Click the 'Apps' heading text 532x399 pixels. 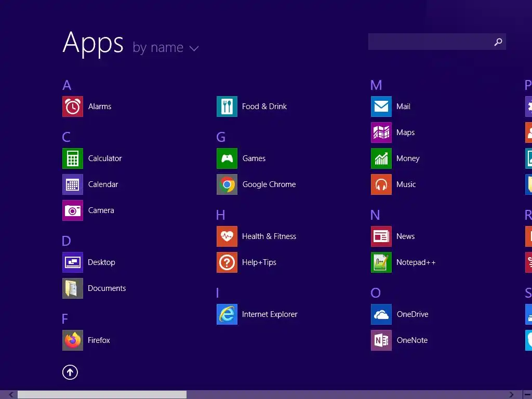(x=94, y=44)
